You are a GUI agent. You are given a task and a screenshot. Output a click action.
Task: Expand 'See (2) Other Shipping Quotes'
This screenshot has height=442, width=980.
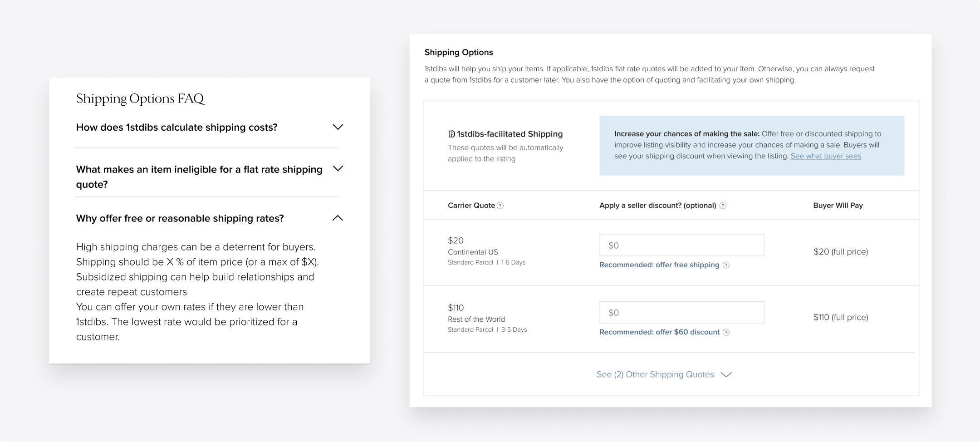[x=664, y=374]
